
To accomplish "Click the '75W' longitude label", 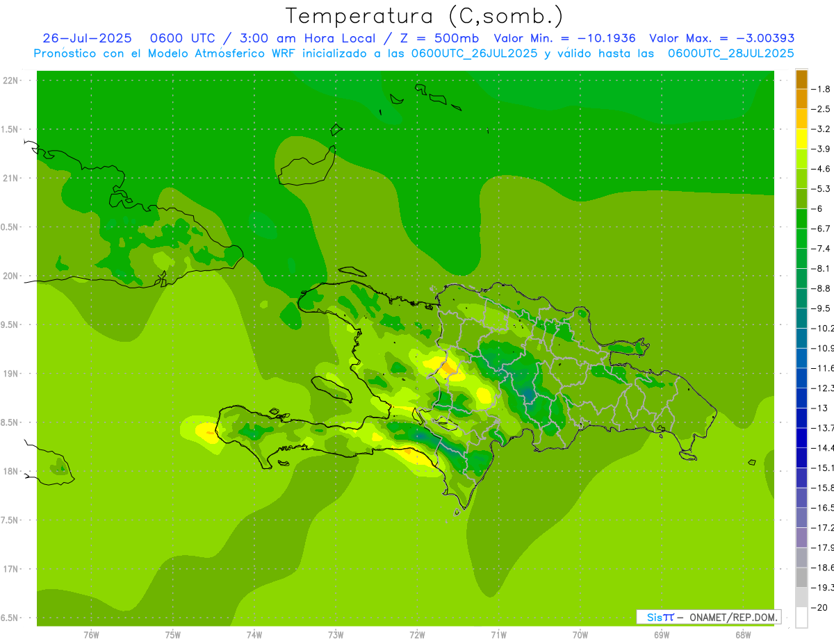I will click(x=172, y=635).
